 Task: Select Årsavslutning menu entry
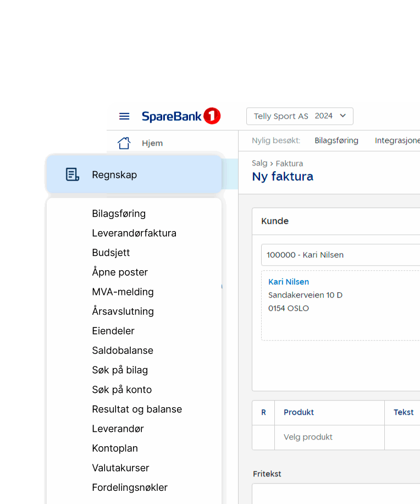coord(123,311)
